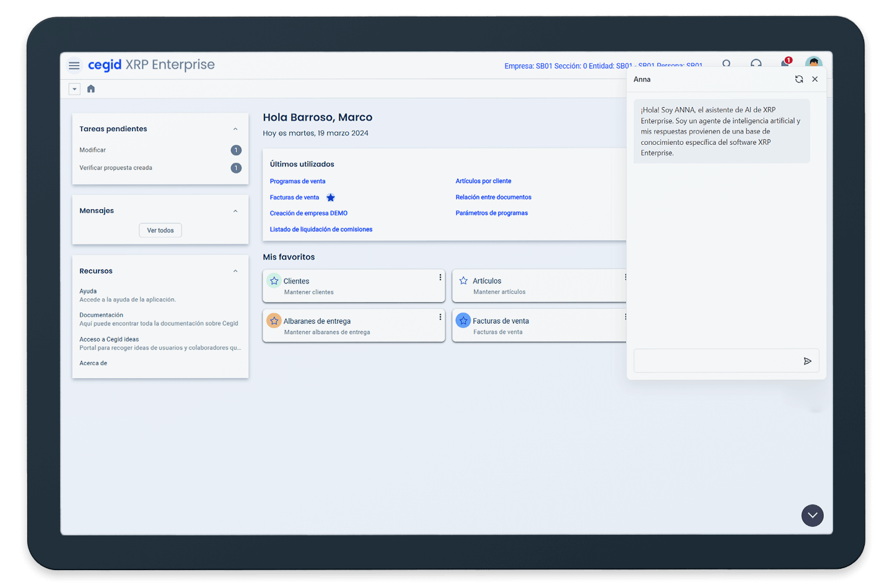This screenshot has width=892, height=588.
Task: Collapse the Mensajes panel
Action: point(235,211)
